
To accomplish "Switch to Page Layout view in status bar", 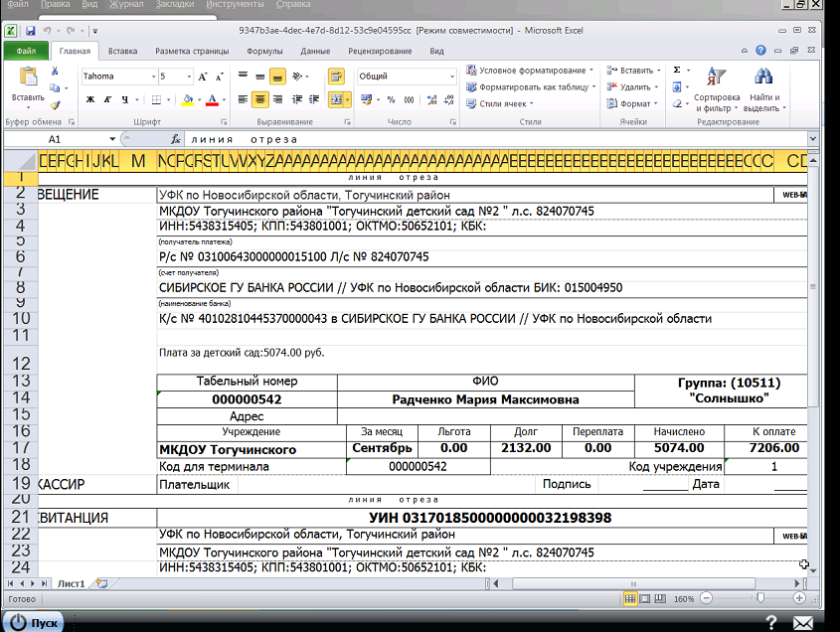I will (x=645, y=599).
